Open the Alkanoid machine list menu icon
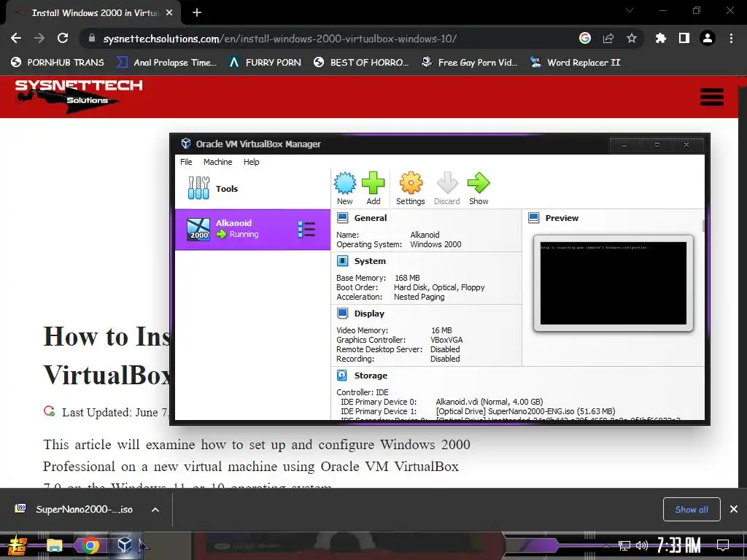Image resolution: width=747 pixels, height=560 pixels. click(x=306, y=230)
